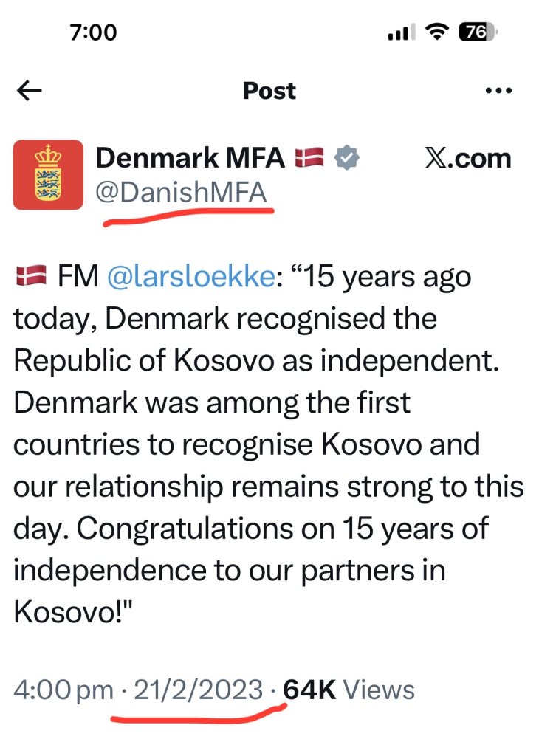Tap the 4:00 pm timestamp
539x756 pixels.
coord(63,690)
